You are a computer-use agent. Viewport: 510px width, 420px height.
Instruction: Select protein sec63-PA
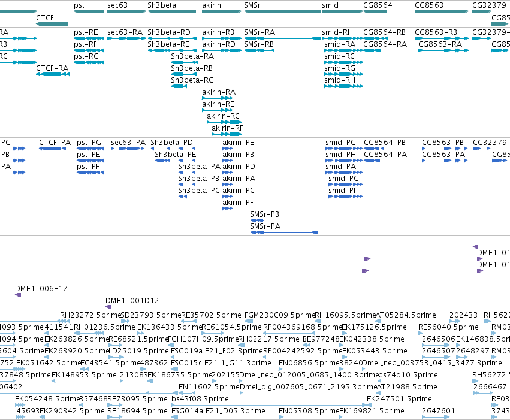click(128, 143)
